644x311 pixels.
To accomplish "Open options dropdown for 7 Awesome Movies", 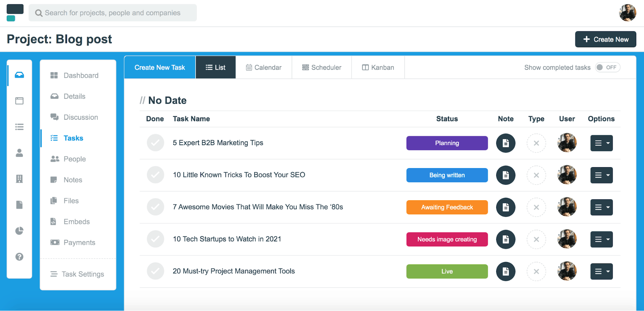I will (x=601, y=207).
